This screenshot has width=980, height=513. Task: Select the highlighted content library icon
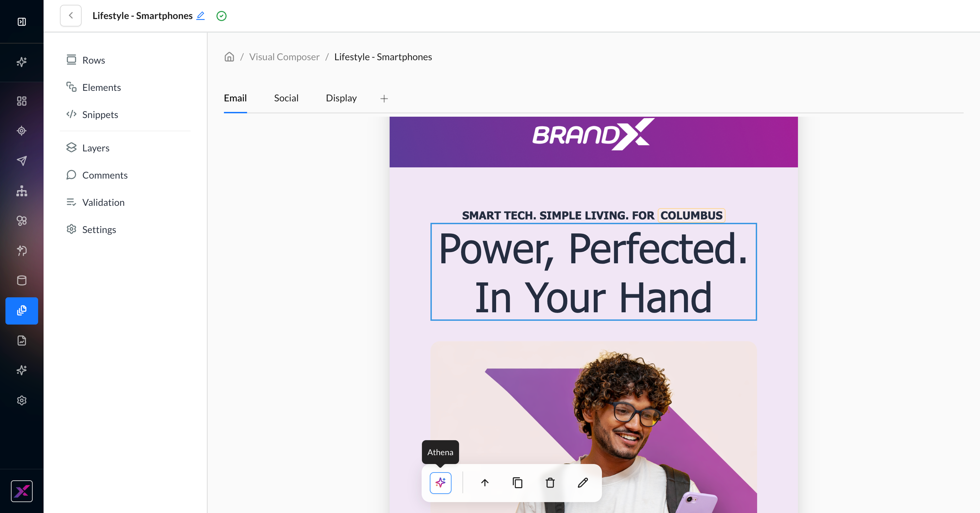tap(22, 311)
